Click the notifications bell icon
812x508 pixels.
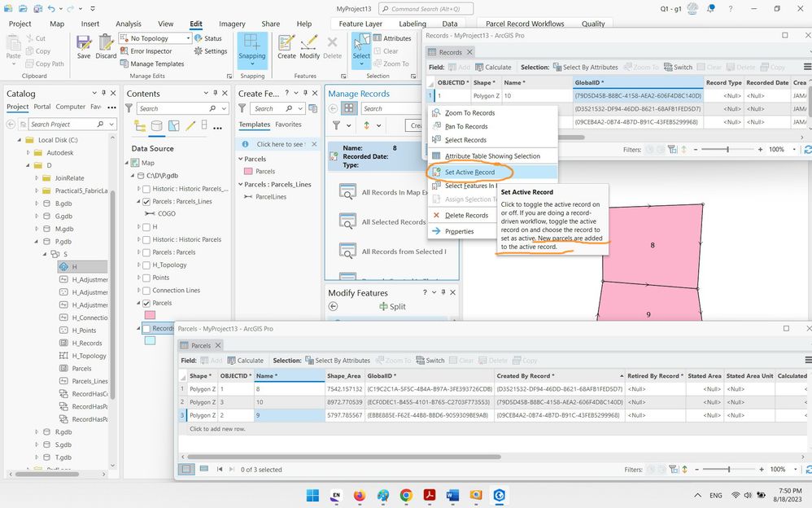click(711, 9)
